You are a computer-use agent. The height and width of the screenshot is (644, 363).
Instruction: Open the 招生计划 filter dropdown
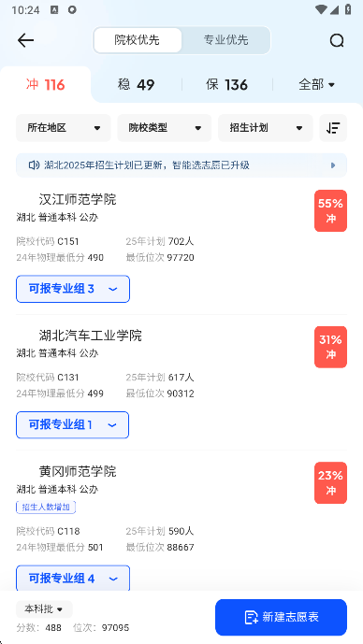[x=265, y=128]
